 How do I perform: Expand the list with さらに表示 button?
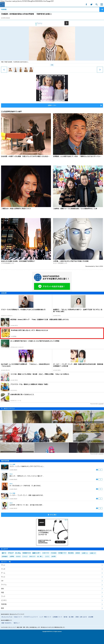[52, 515]
